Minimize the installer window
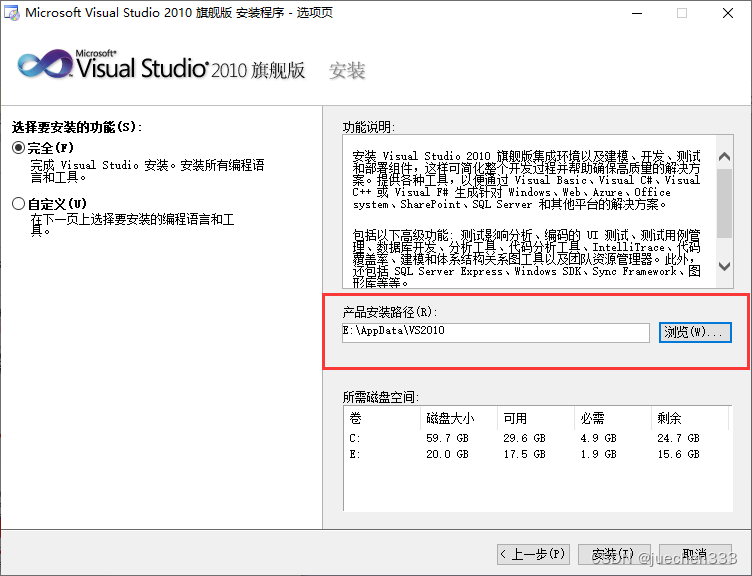 (x=637, y=13)
